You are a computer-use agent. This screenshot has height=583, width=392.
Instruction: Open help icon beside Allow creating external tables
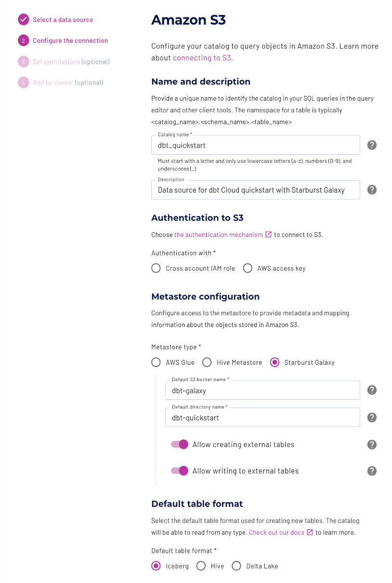pos(371,444)
